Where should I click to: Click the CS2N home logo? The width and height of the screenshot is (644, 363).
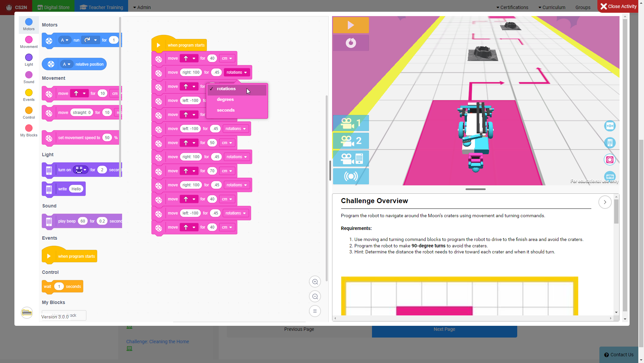tap(16, 7)
